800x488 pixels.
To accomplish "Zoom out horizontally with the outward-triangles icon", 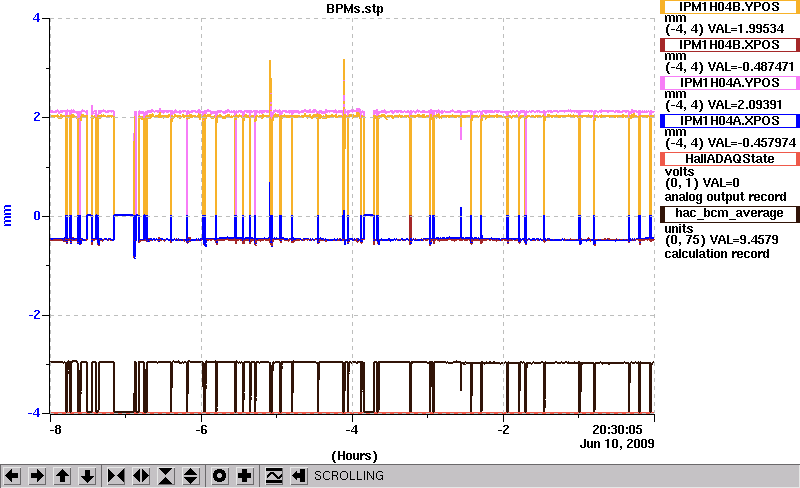I will (141, 476).
